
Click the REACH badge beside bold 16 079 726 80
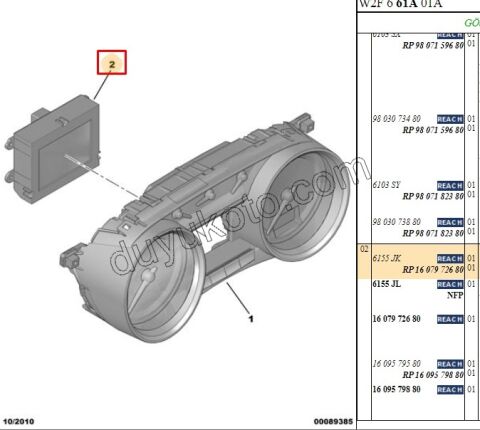tap(450, 319)
